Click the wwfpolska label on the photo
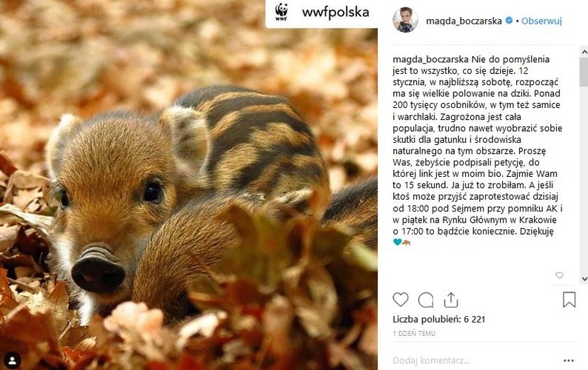This screenshot has width=588, height=370. pos(335,13)
